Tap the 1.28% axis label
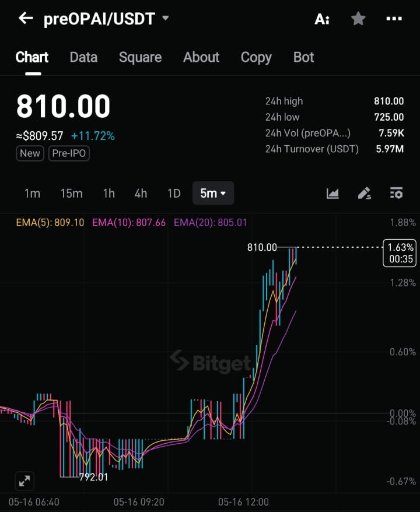The height and width of the screenshot is (512, 420). (x=402, y=282)
